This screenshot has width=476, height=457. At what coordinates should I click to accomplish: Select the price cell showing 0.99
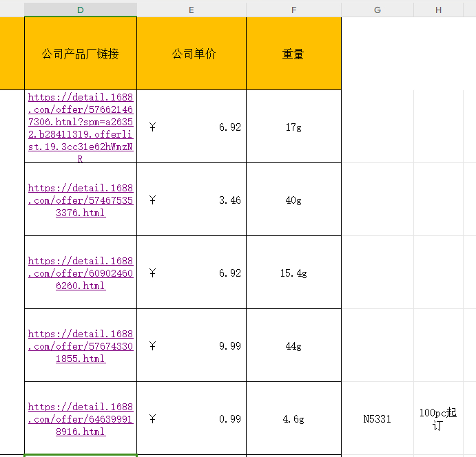192,419
